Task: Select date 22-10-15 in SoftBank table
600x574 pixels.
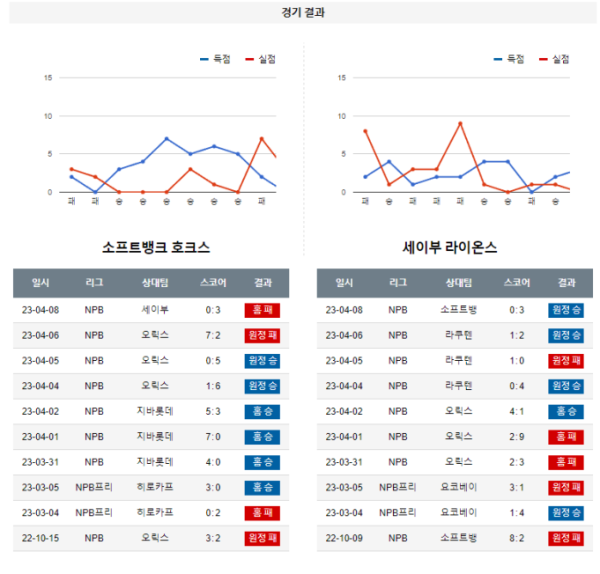Action: (x=41, y=538)
